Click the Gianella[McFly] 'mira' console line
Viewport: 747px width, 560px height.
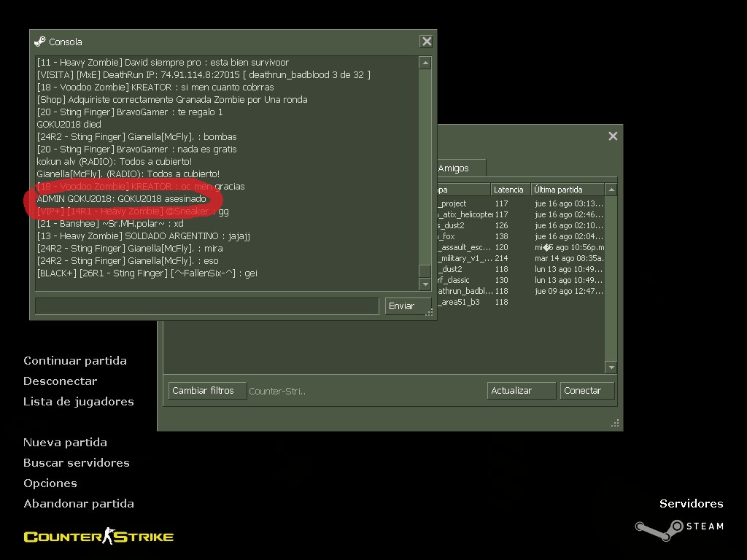[x=130, y=248]
